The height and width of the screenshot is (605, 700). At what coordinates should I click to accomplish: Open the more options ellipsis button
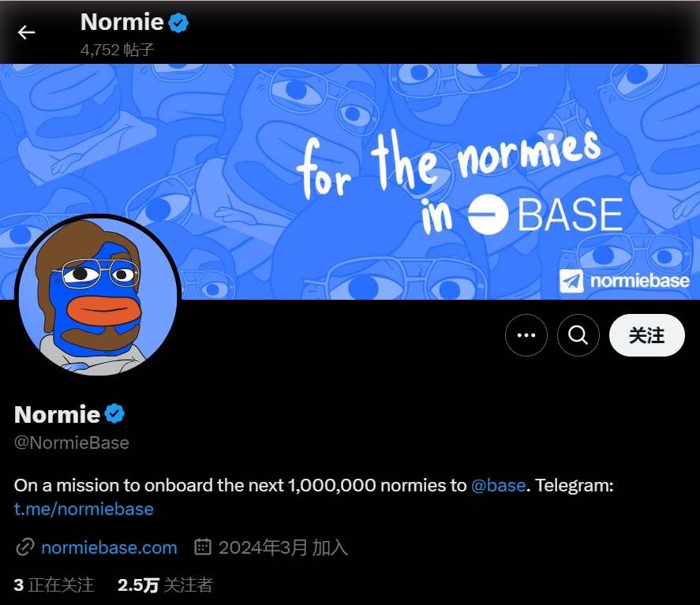526,335
